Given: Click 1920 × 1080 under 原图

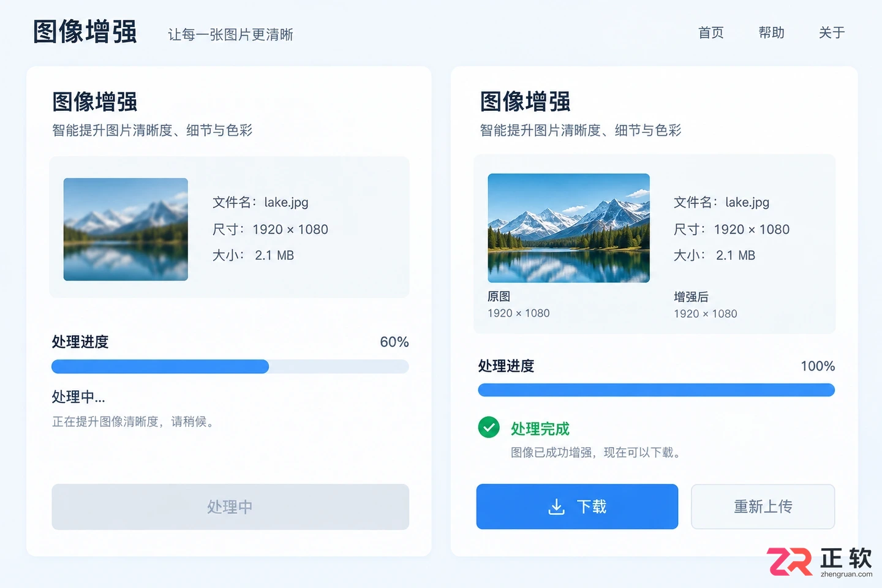Looking at the screenshot, I should (519, 313).
